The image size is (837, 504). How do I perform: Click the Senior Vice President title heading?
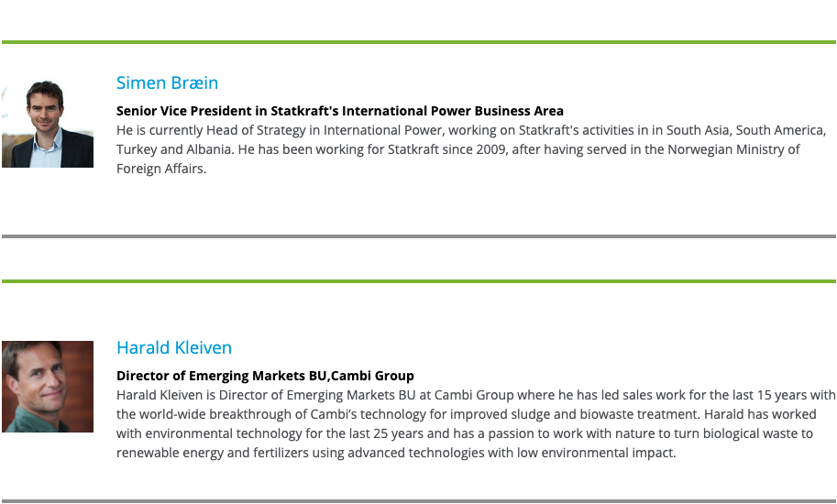[339, 111]
